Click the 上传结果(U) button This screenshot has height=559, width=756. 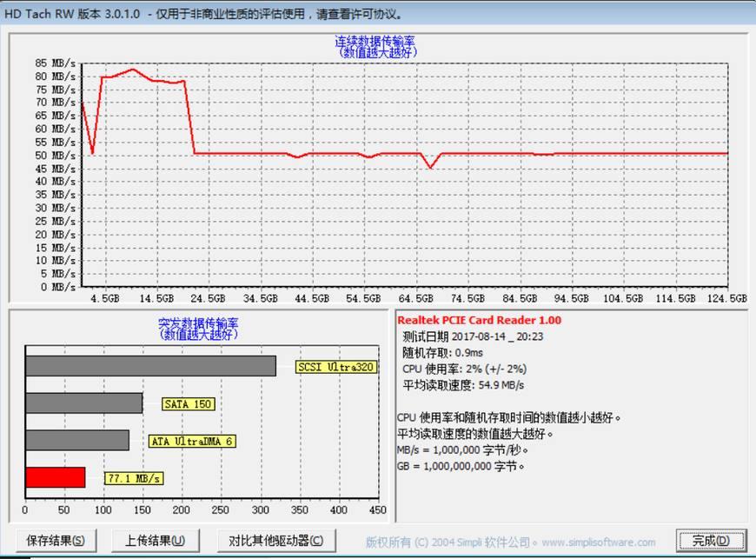tap(155, 540)
